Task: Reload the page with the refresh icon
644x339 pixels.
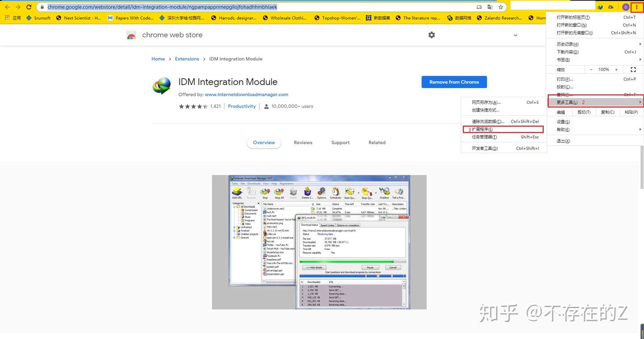Action: click(29, 7)
